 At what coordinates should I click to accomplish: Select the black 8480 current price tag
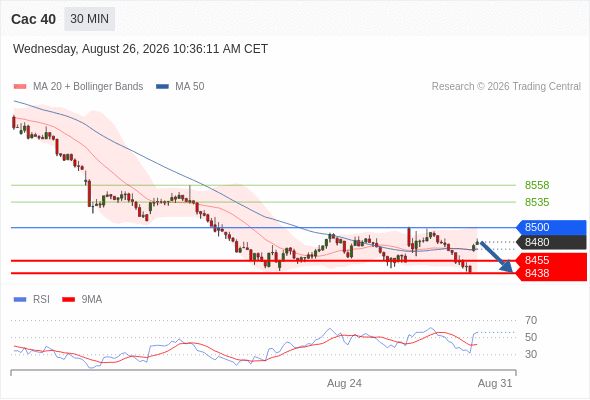552,242
